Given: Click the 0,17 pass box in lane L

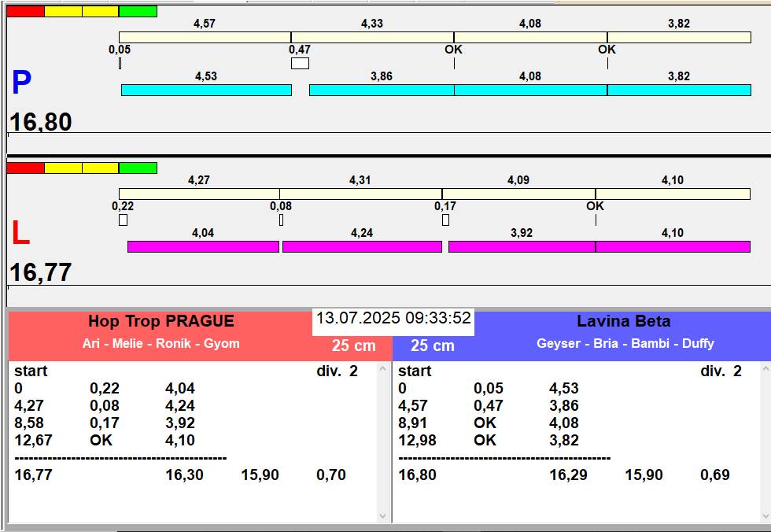Looking at the screenshot, I should click(x=445, y=220).
